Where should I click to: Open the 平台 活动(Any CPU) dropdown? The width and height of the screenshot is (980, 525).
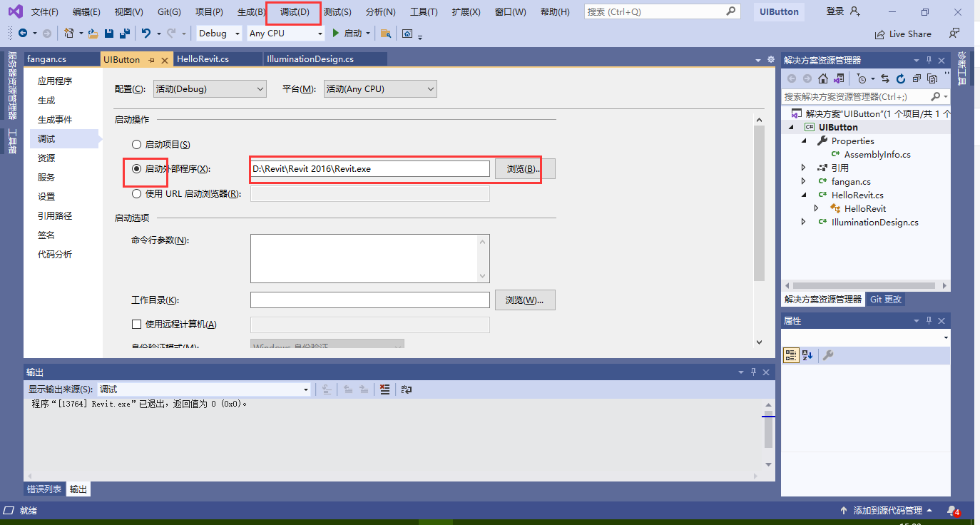pyautogui.click(x=380, y=89)
